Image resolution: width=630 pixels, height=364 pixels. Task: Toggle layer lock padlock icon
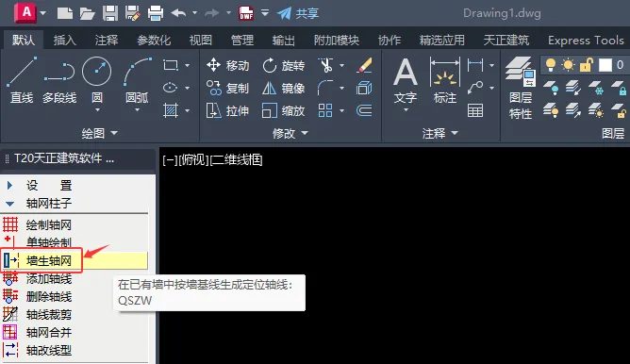click(x=587, y=65)
